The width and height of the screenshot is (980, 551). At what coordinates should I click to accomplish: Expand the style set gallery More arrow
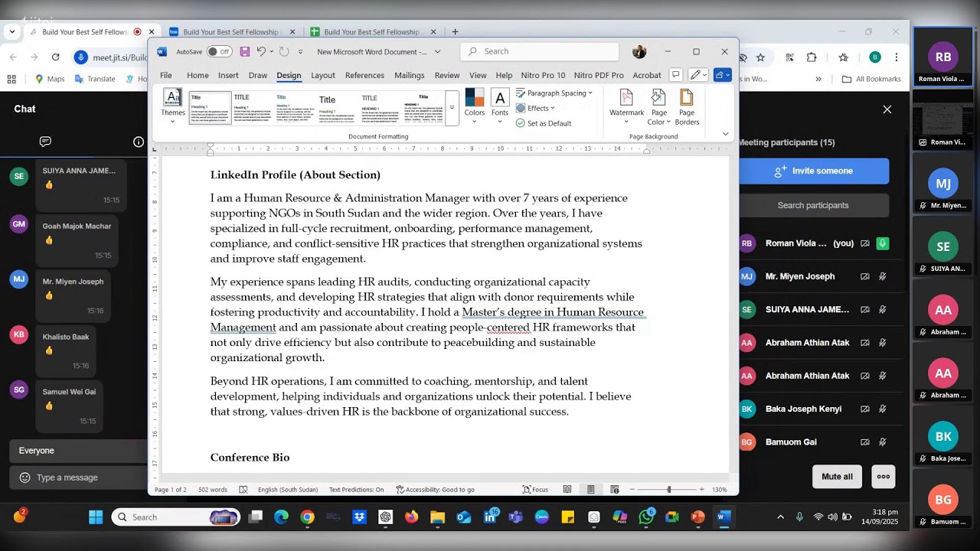click(452, 108)
